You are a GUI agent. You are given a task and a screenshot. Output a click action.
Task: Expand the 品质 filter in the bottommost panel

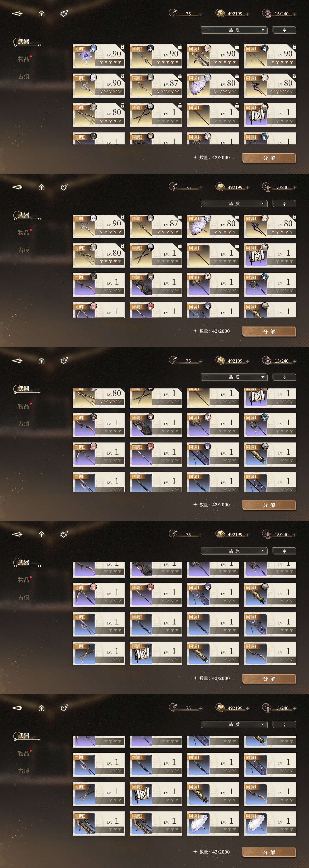[234, 724]
